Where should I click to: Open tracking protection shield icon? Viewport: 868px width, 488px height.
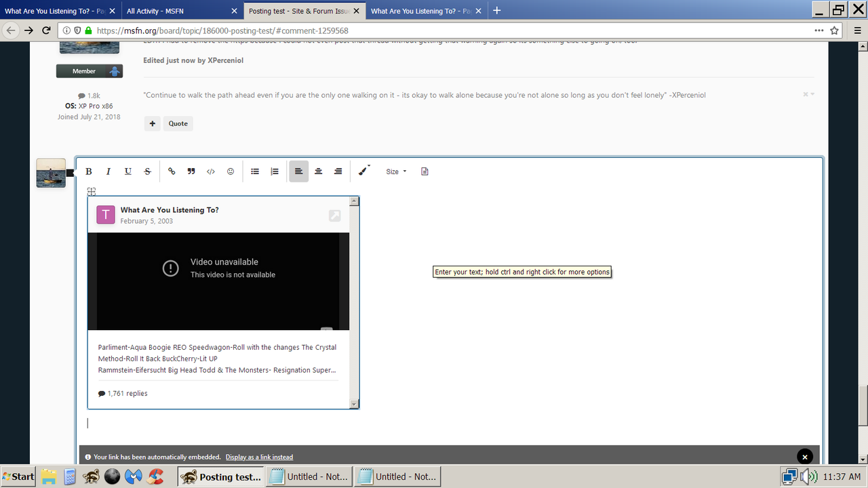point(78,30)
